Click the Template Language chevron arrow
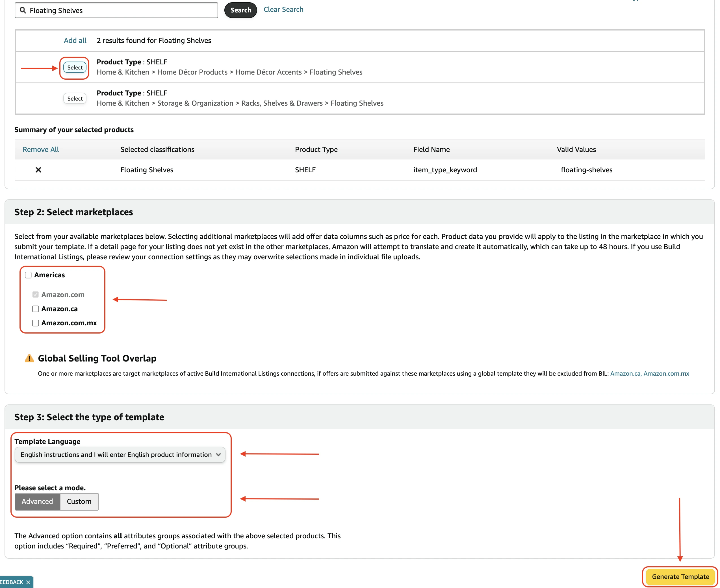The width and height of the screenshot is (720, 588). coord(218,454)
